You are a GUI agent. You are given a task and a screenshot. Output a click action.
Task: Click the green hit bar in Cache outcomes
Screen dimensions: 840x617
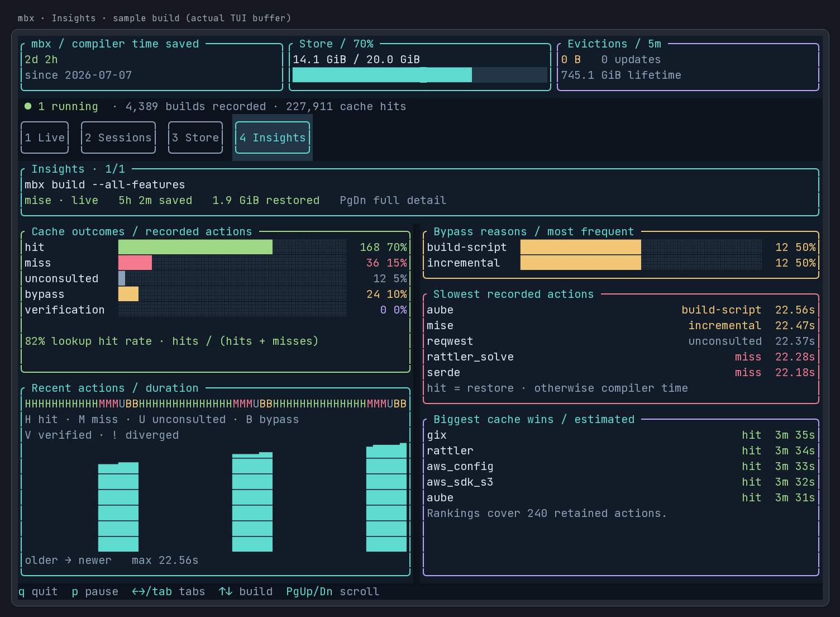(195, 247)
